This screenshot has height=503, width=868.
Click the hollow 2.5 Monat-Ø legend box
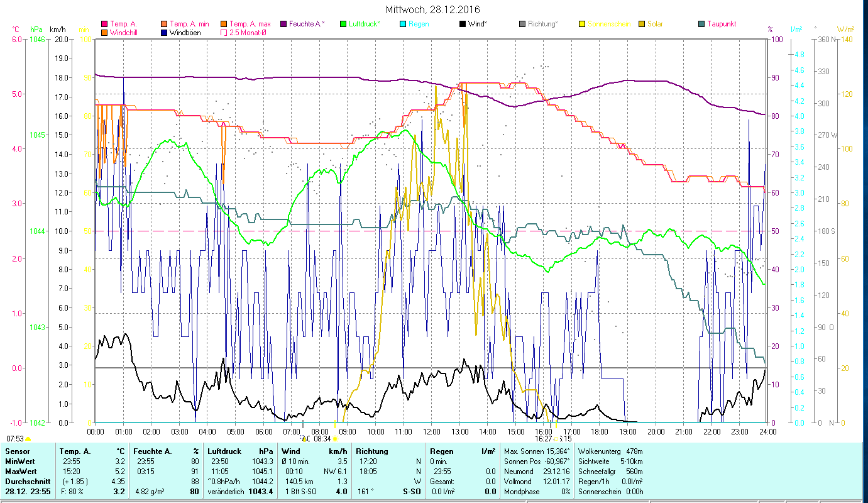coord(224,32)
